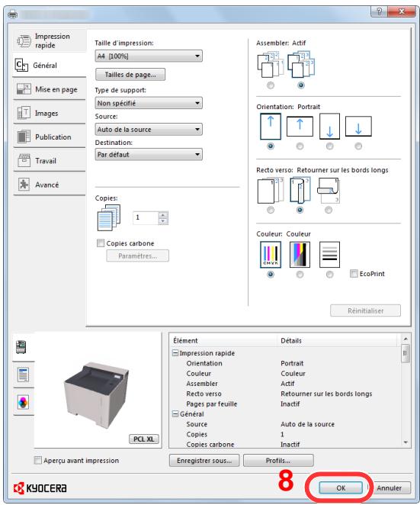
Task: Open the Travail tab
Action: [x=50, y=161]
